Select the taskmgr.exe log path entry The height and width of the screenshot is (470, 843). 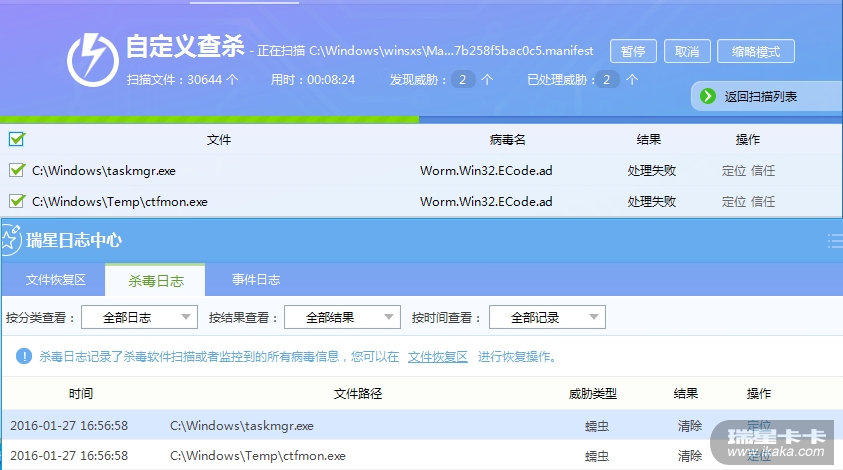(x=241, y=426)
